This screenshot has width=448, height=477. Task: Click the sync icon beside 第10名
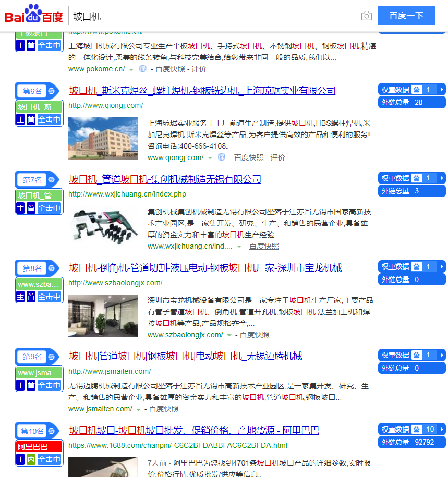[x=52, y=431]
